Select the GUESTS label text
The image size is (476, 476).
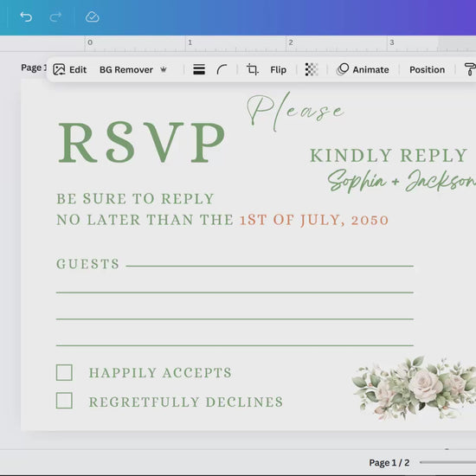coord(87,263)
